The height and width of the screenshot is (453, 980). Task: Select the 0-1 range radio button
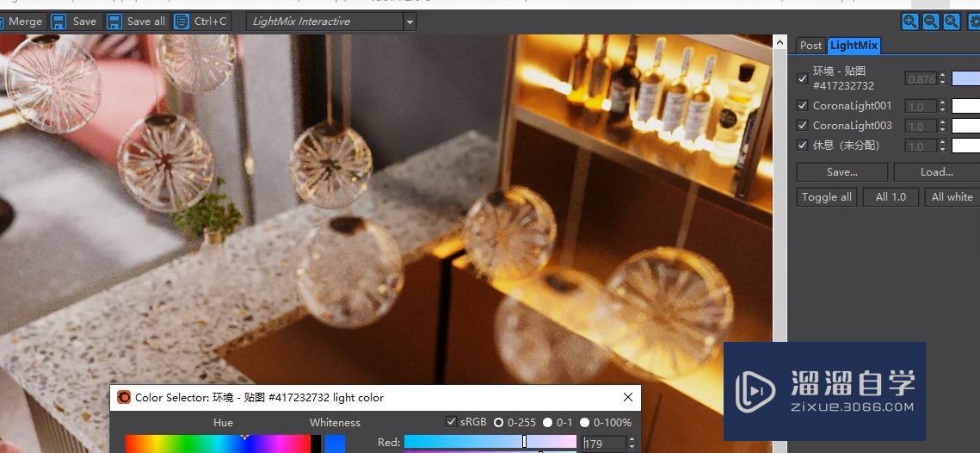click(x=547, y=422)
